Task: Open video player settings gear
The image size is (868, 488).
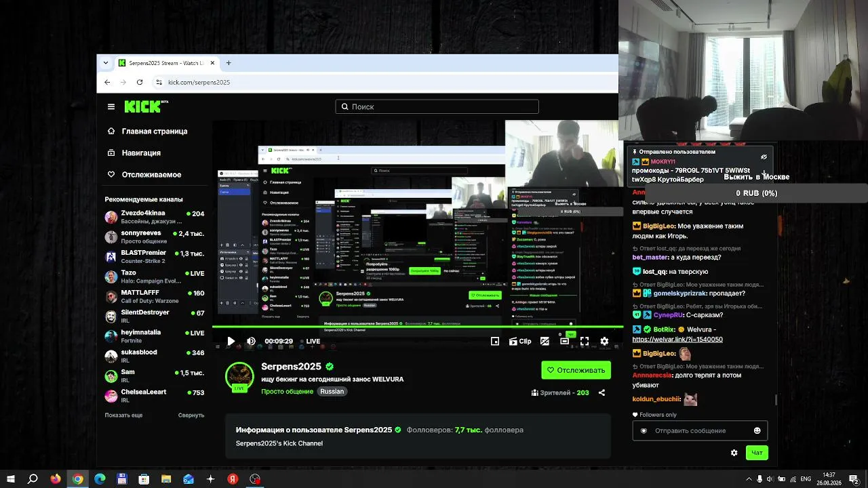Action: [x=604, y=342]
